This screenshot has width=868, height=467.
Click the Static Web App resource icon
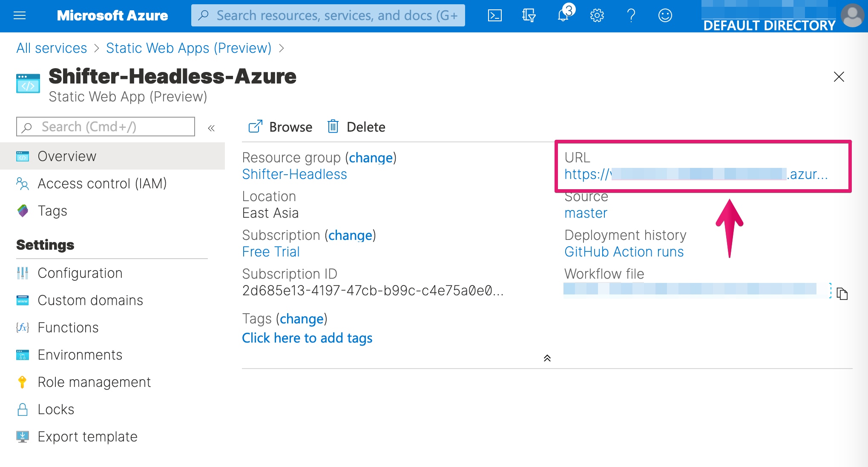click(x=28, y=83)
